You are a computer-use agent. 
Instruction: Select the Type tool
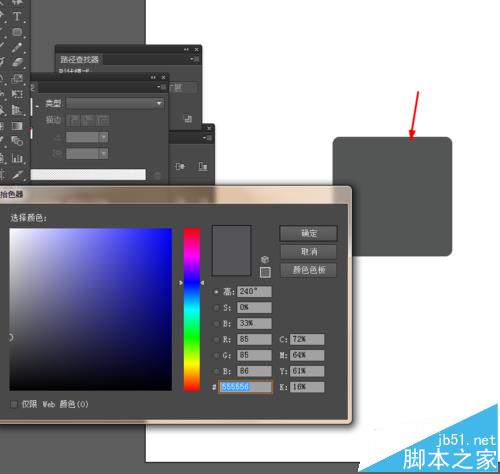pos(17,16)
